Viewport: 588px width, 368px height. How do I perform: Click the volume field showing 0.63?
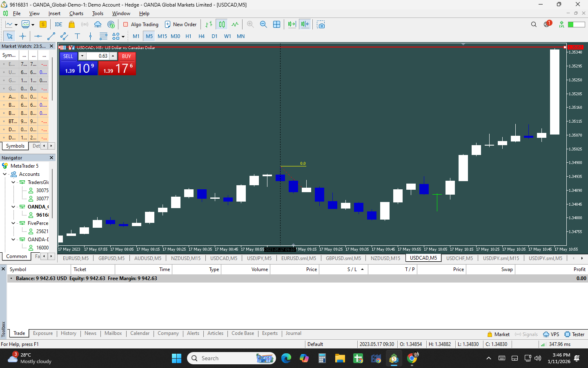(98, 56)
